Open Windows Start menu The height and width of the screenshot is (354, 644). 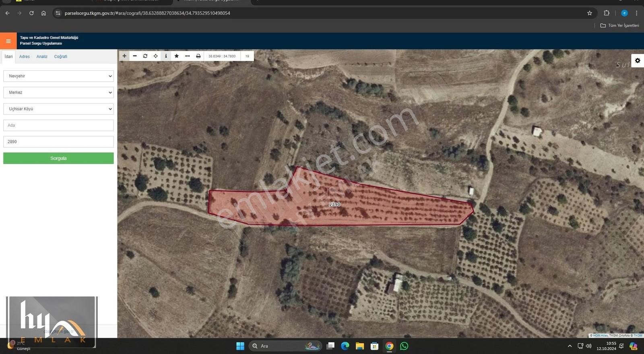tap(240, 346)
